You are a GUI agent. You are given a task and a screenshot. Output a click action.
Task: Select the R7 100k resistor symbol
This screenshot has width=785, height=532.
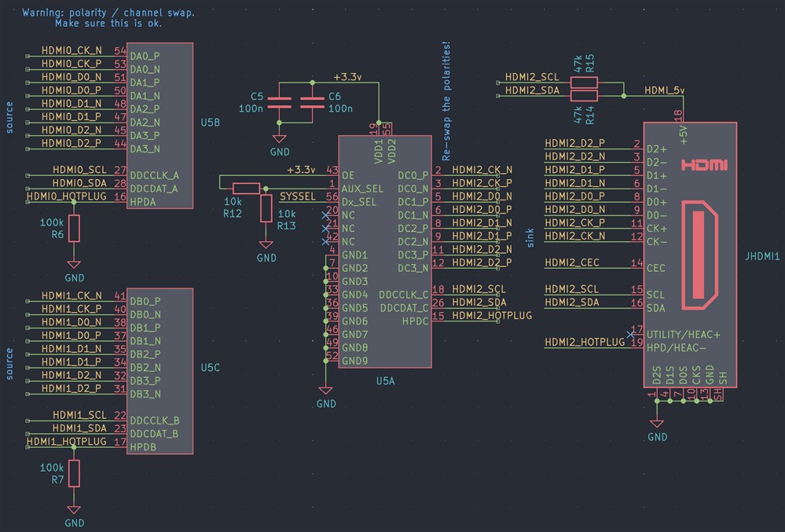pos(74,473)
